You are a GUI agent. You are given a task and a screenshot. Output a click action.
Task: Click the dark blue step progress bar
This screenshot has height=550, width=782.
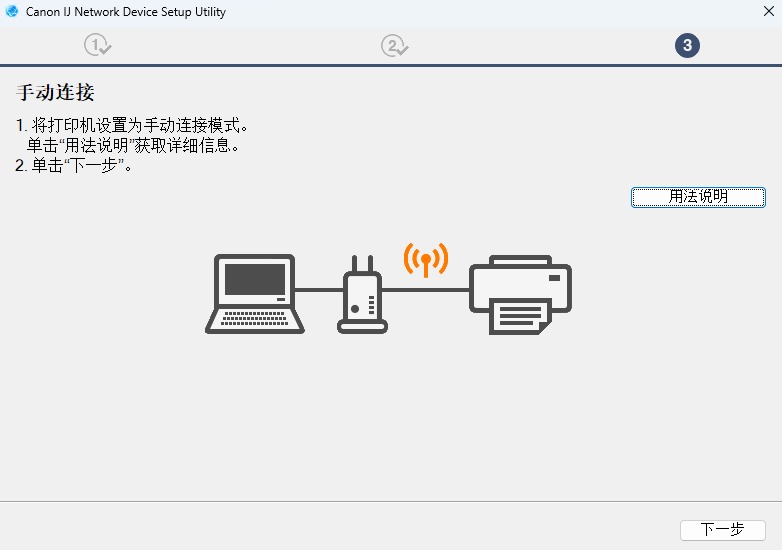(x=391, y=65)
